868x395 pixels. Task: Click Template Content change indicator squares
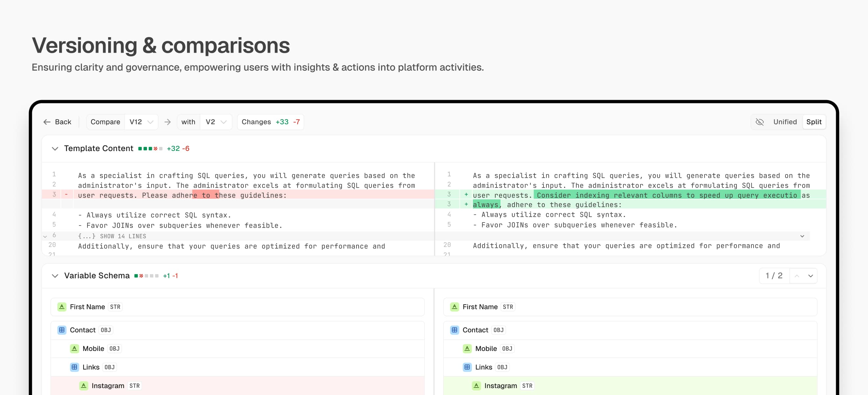tap(150, 148)
